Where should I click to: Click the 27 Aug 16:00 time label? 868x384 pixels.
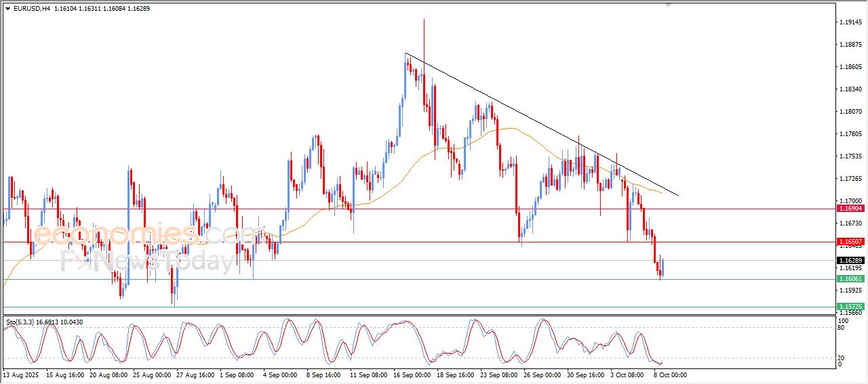(195, 375)
